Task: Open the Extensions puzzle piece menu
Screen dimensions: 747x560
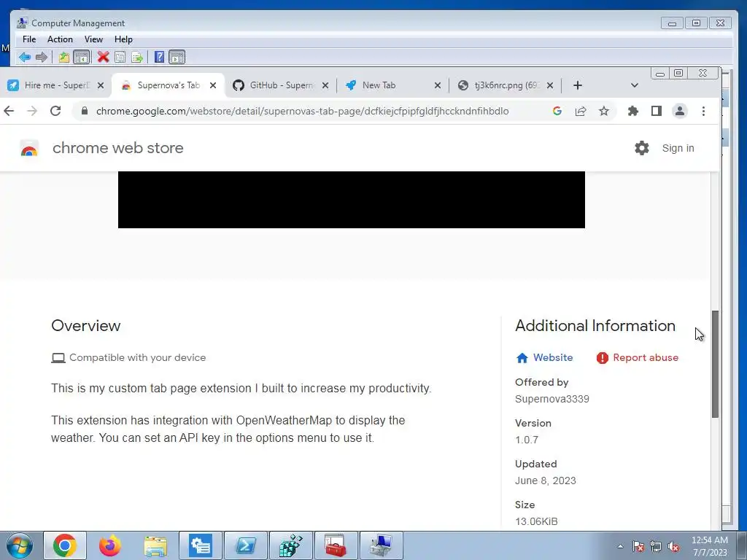Action: 632,111
